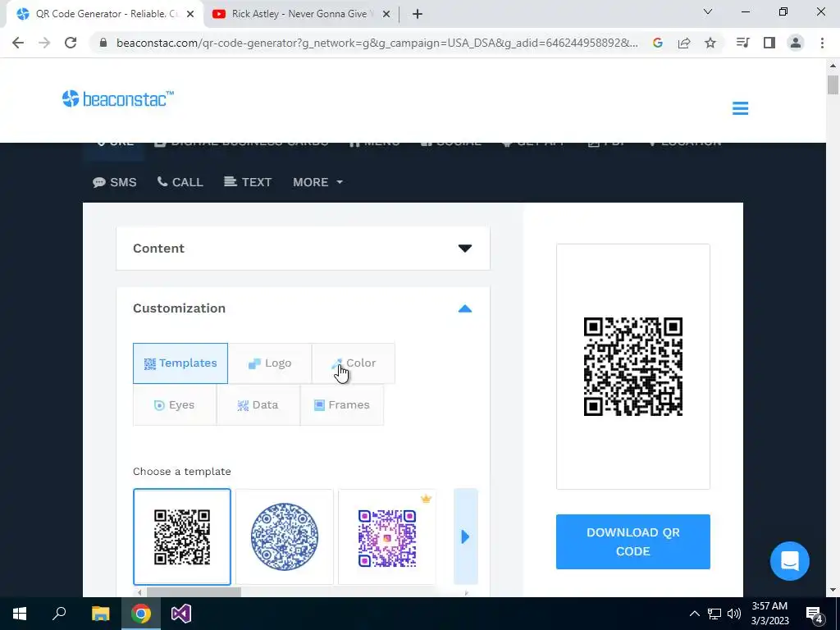
Task: Open the Chrome profile icon
Action: [x=796, y=43]
